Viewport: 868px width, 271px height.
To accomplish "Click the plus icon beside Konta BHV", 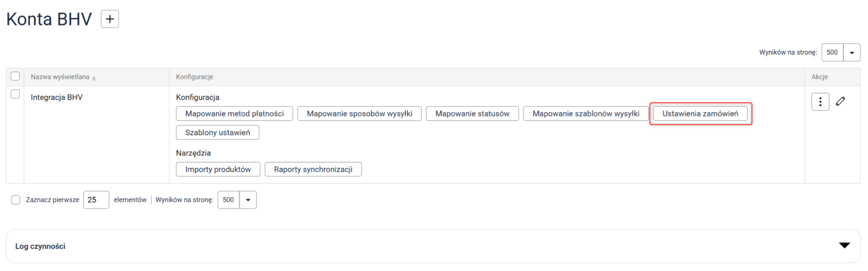I will (x=110, y=19).
